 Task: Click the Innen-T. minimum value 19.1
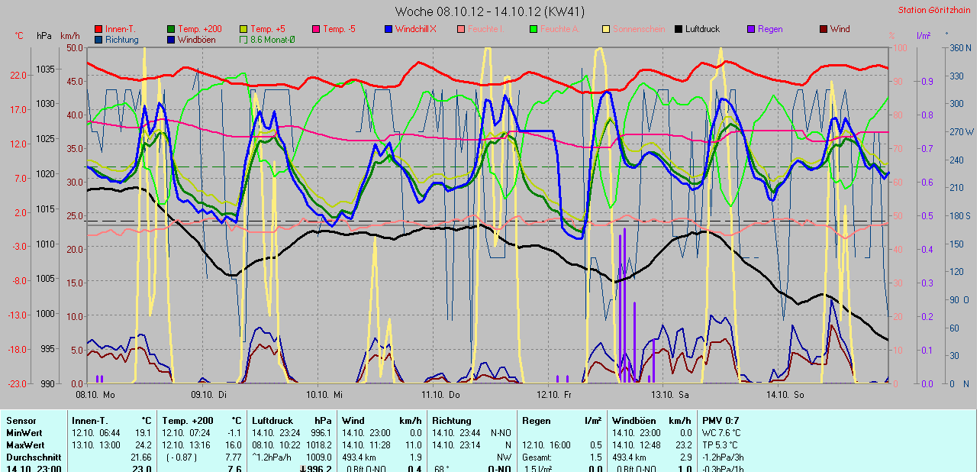pos(144,433)
